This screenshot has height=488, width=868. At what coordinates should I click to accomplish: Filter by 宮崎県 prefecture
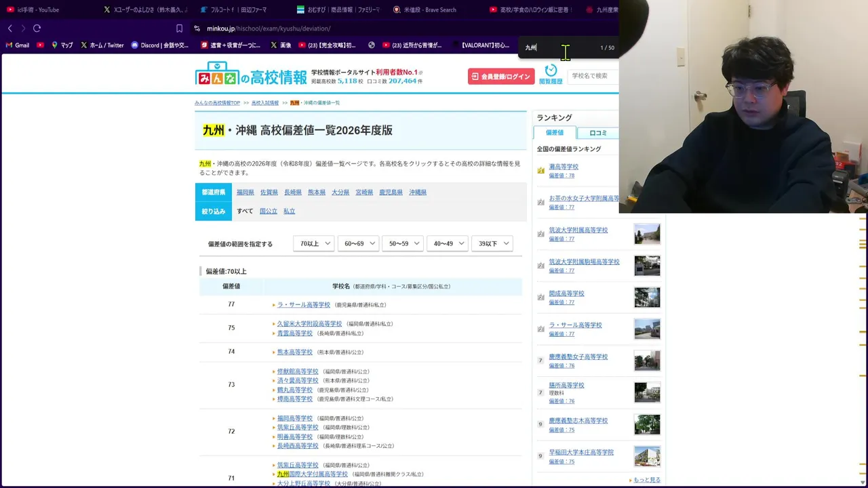pos(364,192)
